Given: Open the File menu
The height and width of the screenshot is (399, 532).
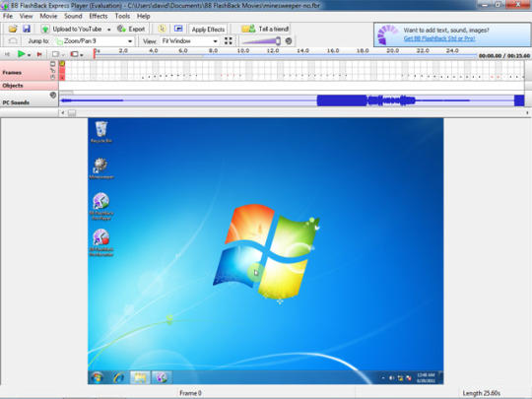Looking at the screenshot, I should point(8,17).
